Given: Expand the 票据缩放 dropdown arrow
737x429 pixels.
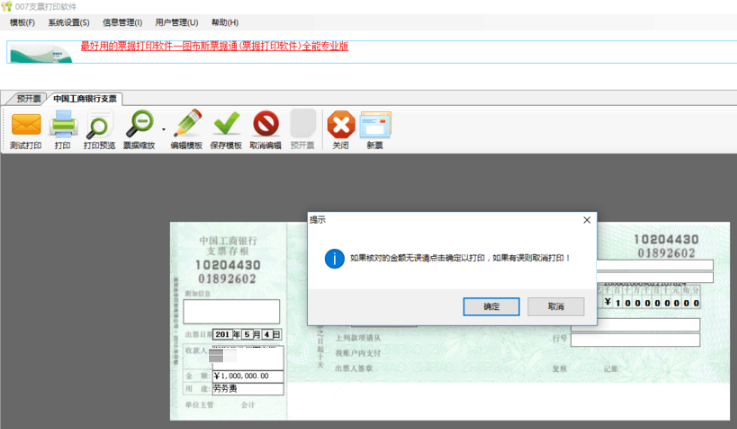Looking at the screenshot, I should (164, 129).
